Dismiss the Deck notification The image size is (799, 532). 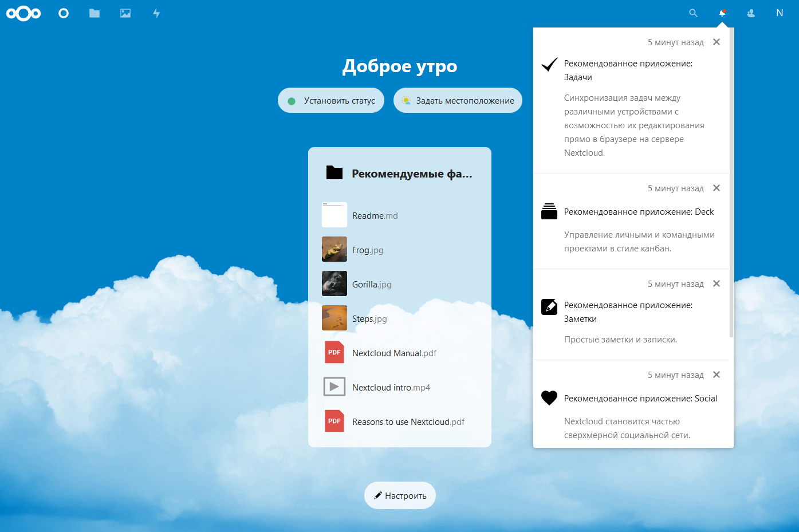[717, 188]
